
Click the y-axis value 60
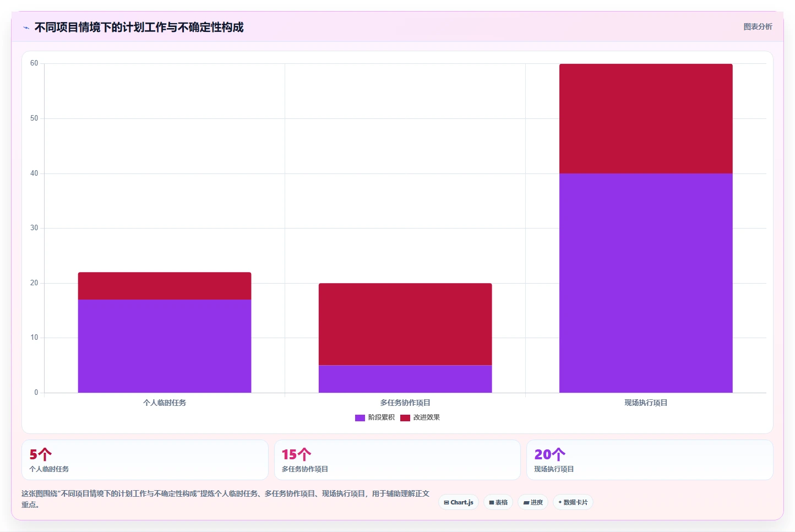click(x=34, y=63)
